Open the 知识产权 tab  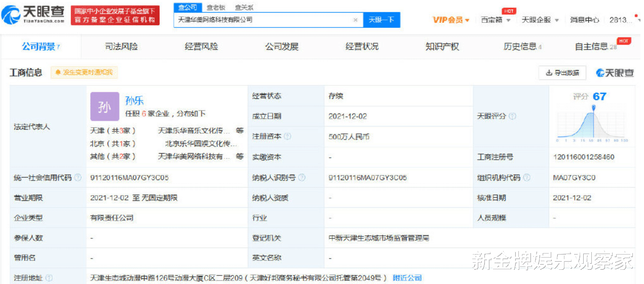[x=442, y=47]
